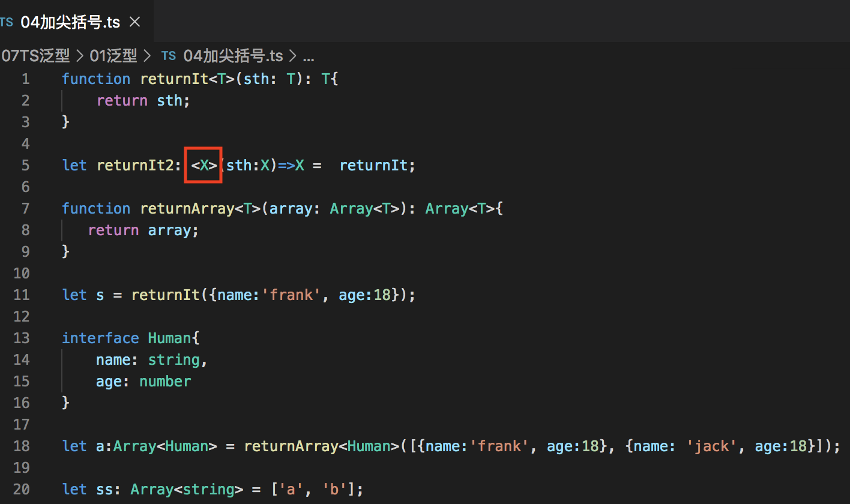Click 'name: string,' on line 14
Viewport: 850px width, 504px height.
coord(152,359)
